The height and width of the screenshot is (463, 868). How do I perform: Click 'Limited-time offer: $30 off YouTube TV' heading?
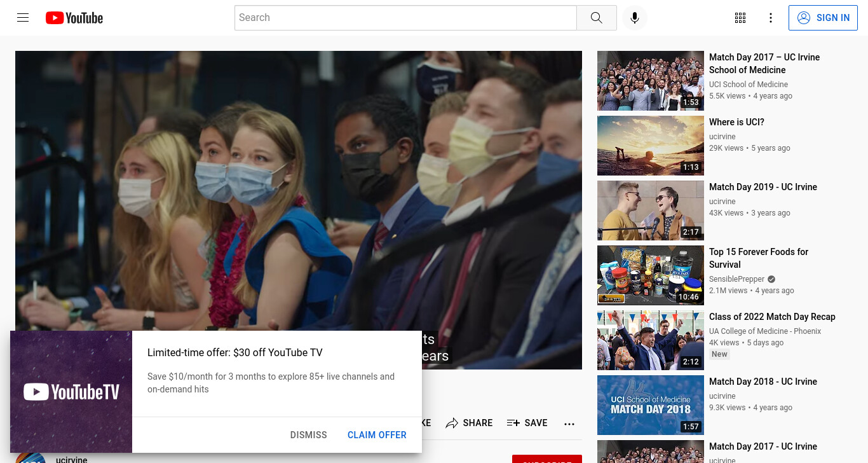pyautogui.click(x=235, y=352)
